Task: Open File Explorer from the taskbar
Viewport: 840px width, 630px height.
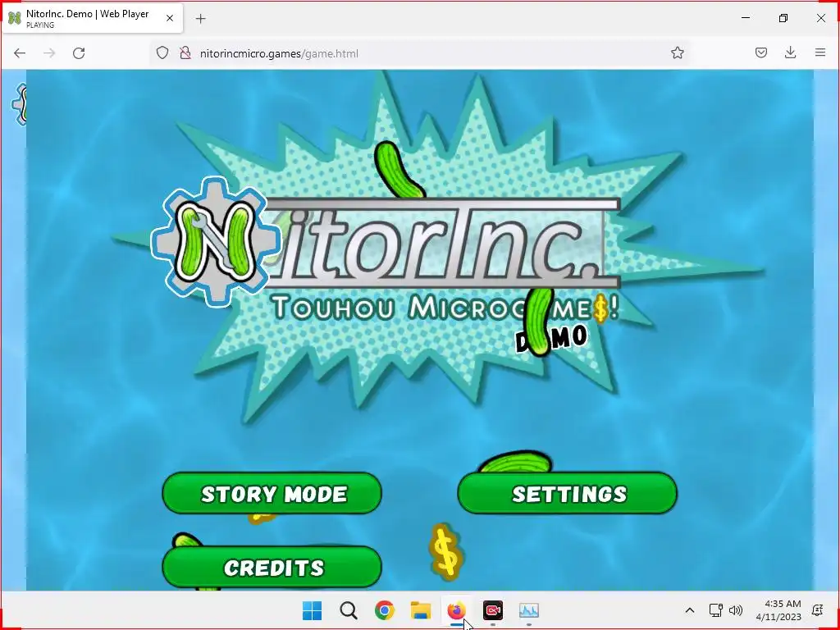Action: click(x=421, y=610)
